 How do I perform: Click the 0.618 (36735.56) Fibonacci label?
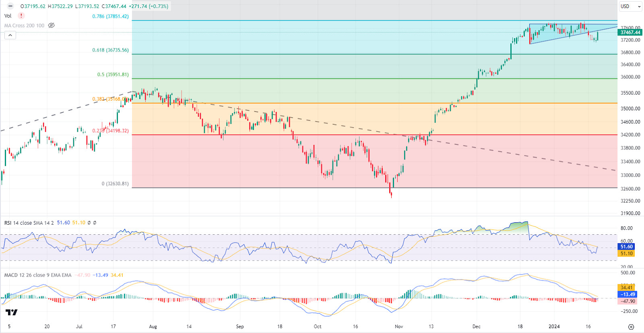coord(110,50)
